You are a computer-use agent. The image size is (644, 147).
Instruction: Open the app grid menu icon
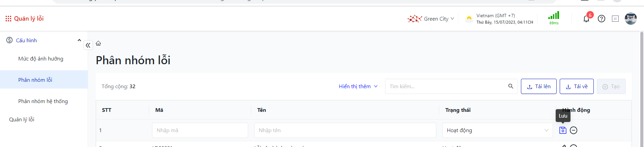pos(8,19)
